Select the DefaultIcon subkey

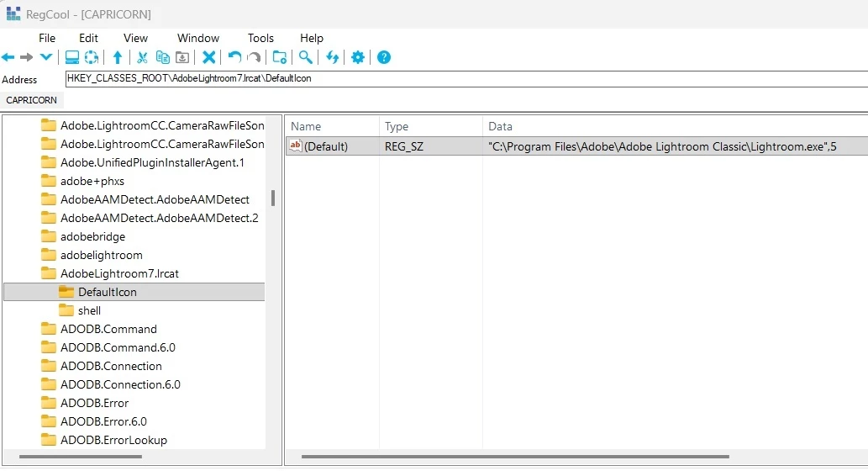click(108, 292)
